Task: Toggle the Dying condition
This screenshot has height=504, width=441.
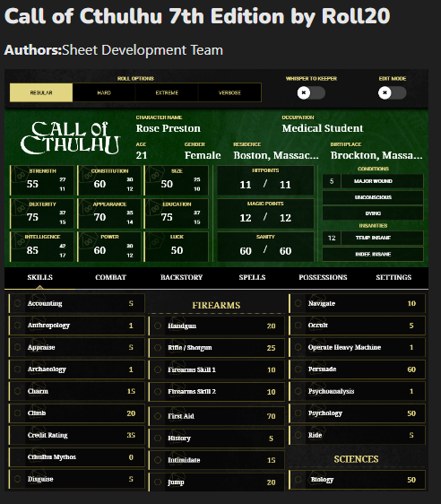Action: click(373, 213)
